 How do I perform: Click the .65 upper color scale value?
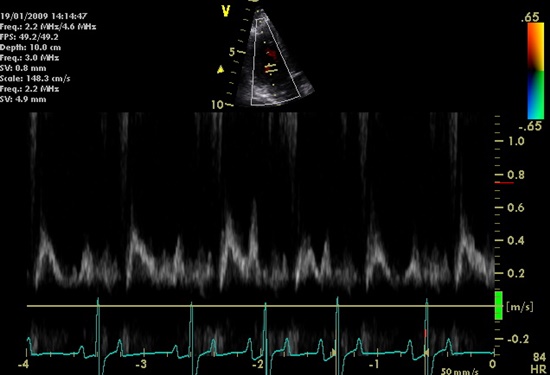pos(530,17)
